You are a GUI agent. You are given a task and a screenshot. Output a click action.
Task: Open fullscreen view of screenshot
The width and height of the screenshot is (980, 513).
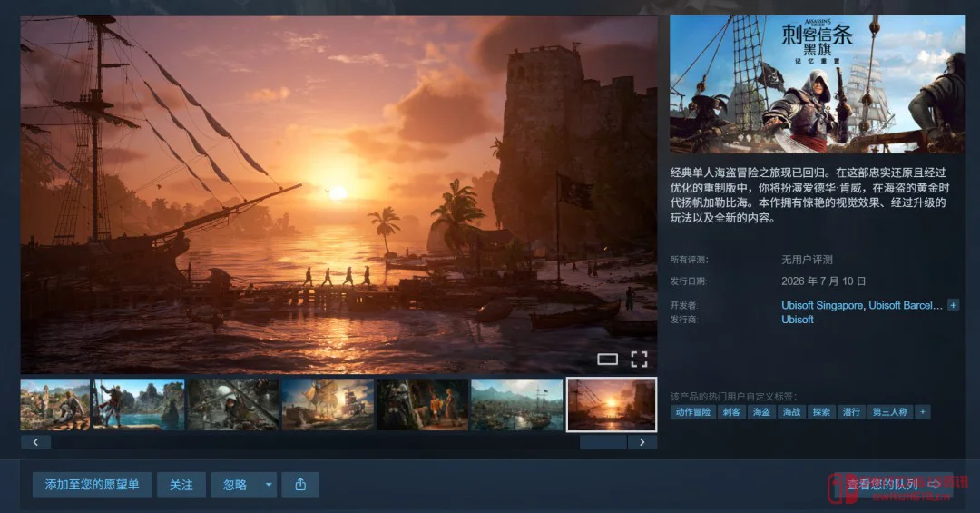(639, 360)
